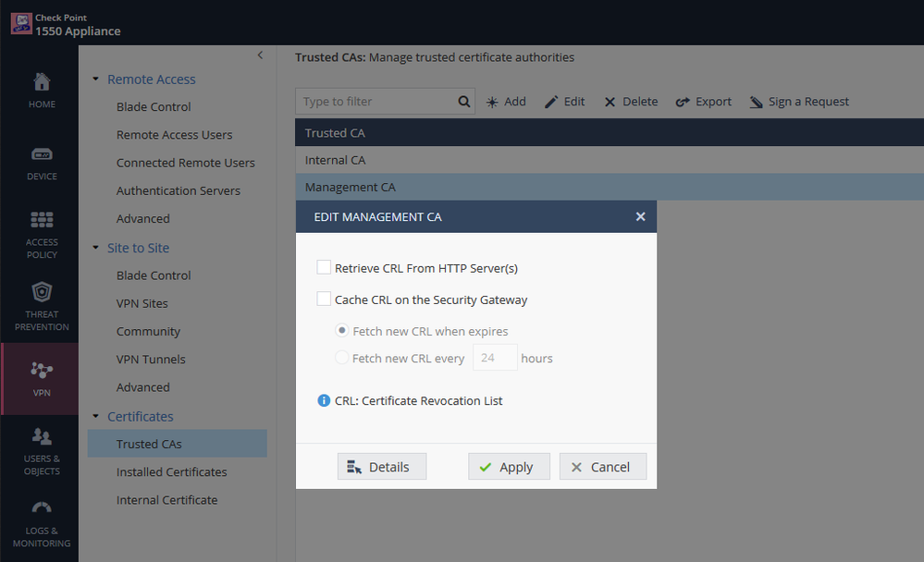
Task: Open Logs & Monitoring gauge icon
Action: (x=42, y=508)
